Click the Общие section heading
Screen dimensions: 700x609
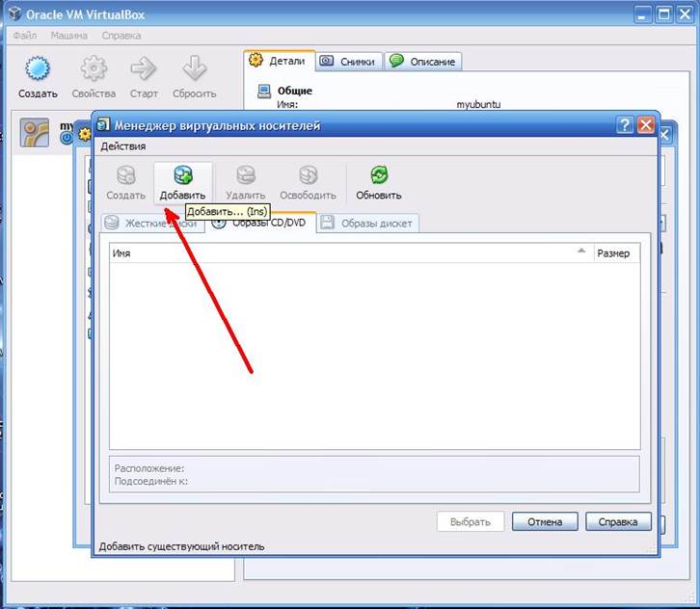click(x=295, y=91)
